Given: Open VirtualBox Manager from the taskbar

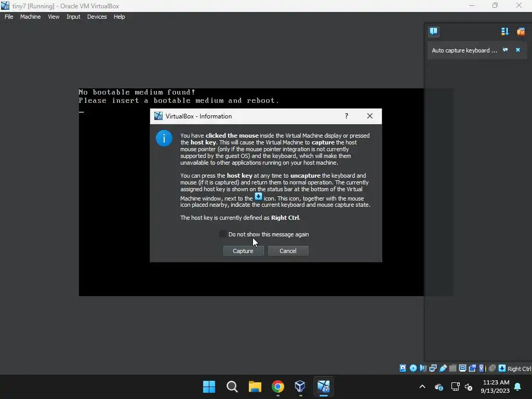Looking at the screenshot, I should [x=300, y=387].
